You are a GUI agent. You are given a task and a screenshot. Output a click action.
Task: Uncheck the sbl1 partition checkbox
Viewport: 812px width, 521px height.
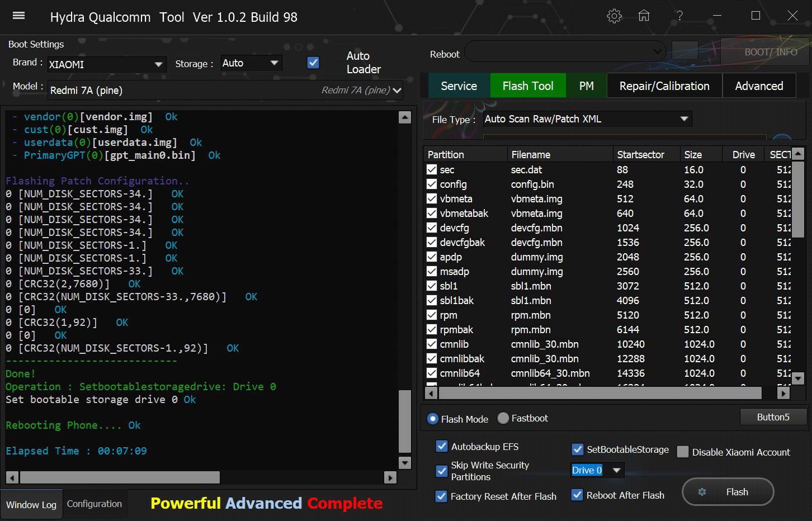432,286
